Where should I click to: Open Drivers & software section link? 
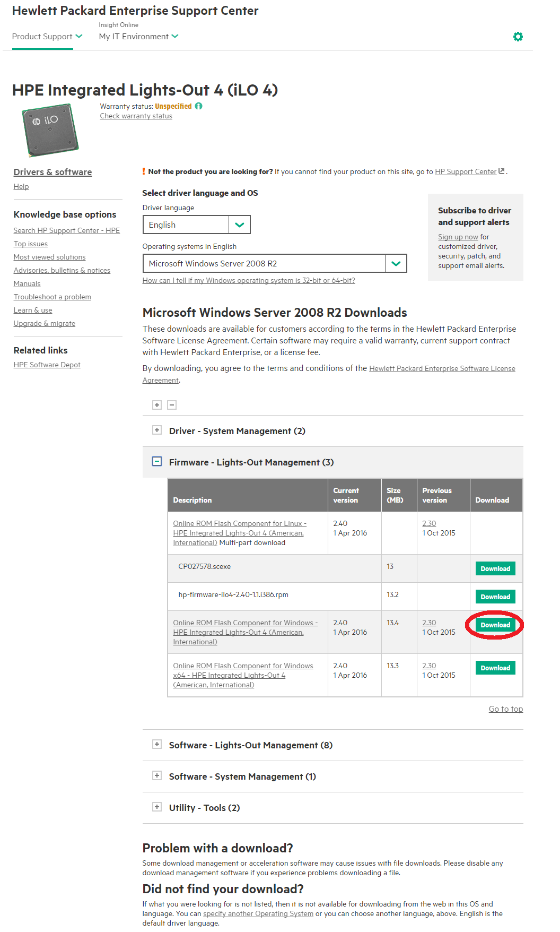click(x=52, y=172)
